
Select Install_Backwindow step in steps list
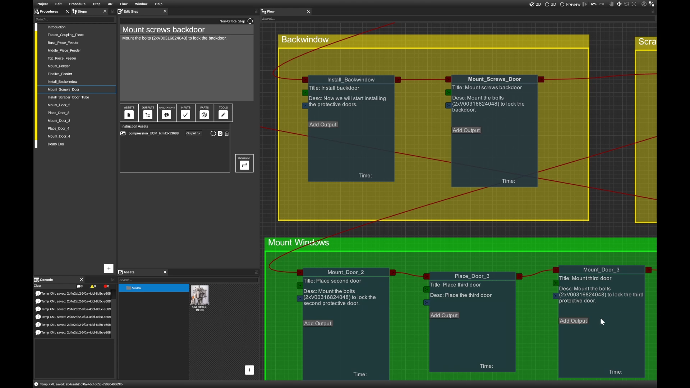click(76, 82)
